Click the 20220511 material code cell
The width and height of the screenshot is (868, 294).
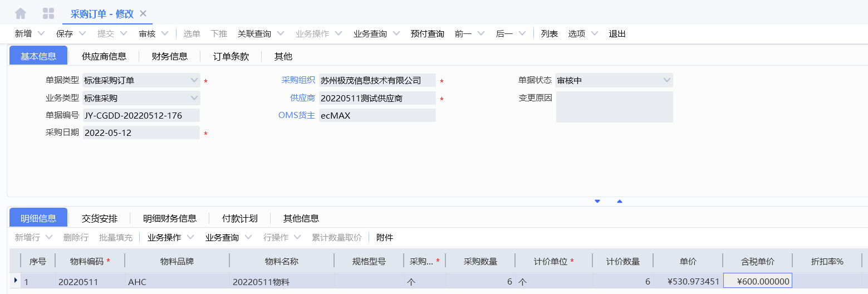[90, 282]
